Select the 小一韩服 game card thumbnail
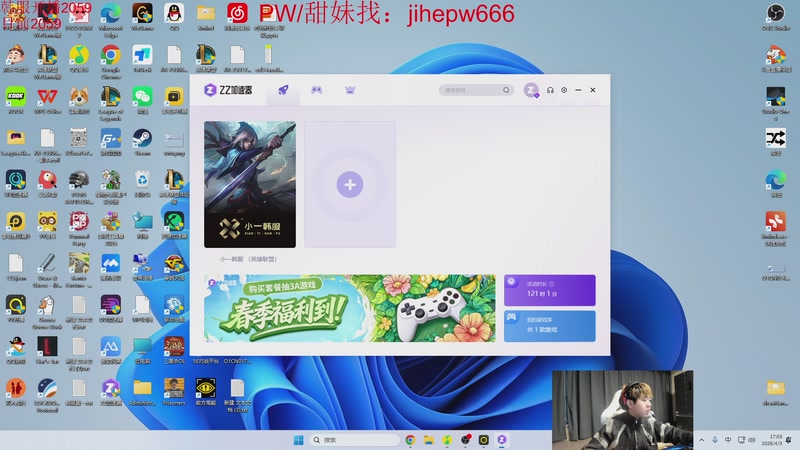This screenshot has height=450, width=800. click(250, 184)
